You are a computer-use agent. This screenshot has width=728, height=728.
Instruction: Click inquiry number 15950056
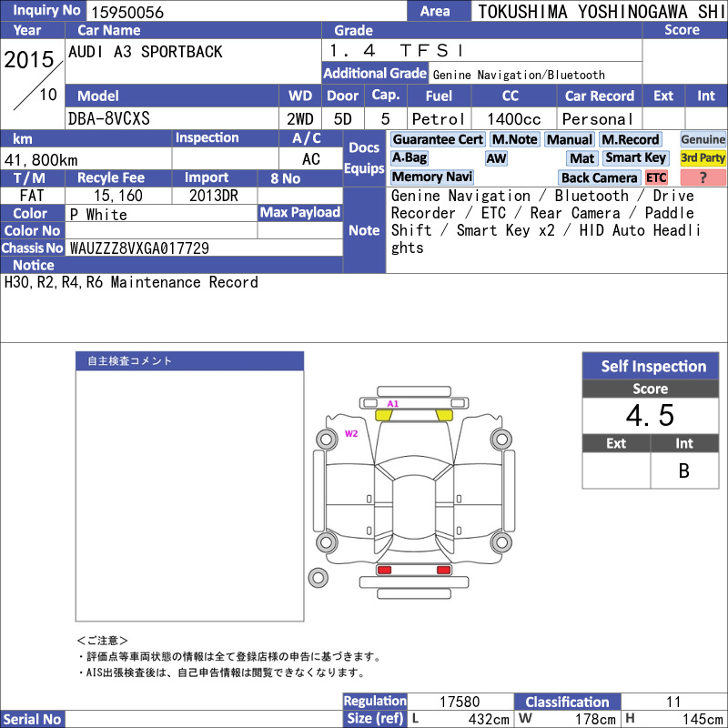coord(127,13)
